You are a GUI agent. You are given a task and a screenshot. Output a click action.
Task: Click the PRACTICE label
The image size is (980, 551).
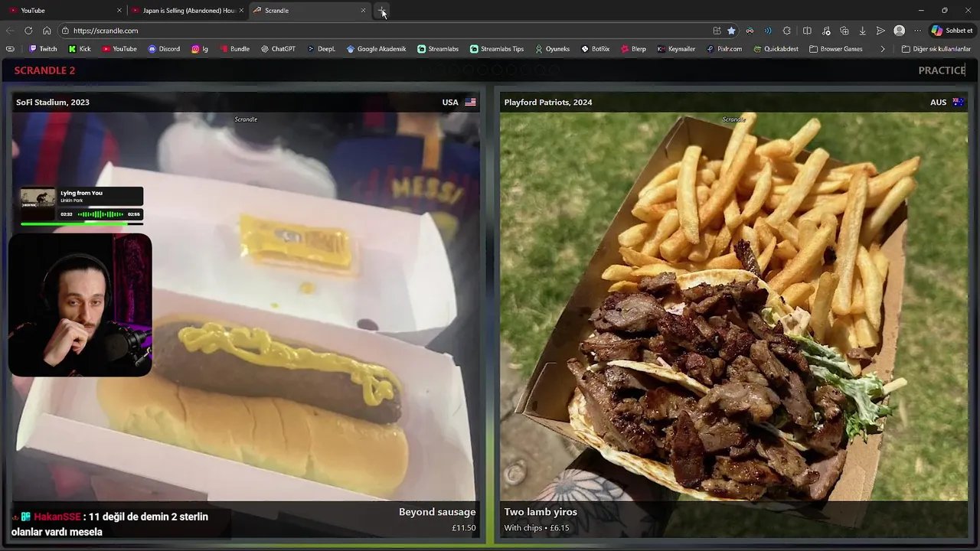942,70
